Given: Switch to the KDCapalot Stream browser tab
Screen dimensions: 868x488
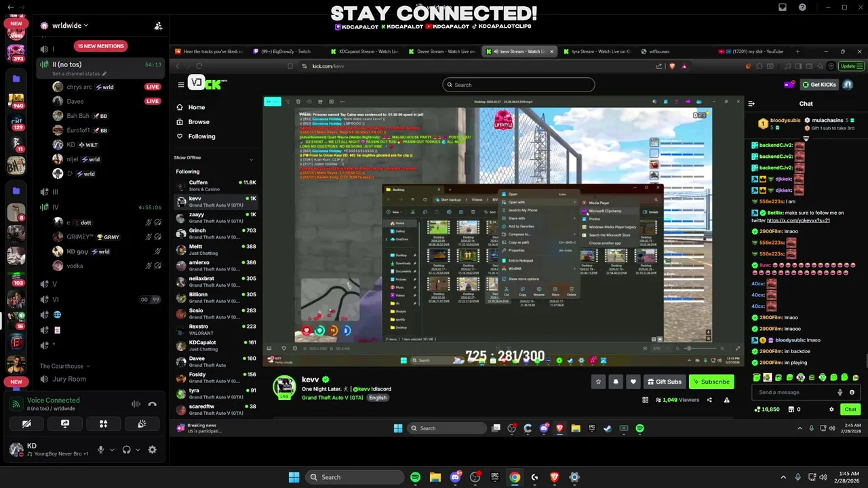Looking at the screenshot, I should tap(365, 52).
